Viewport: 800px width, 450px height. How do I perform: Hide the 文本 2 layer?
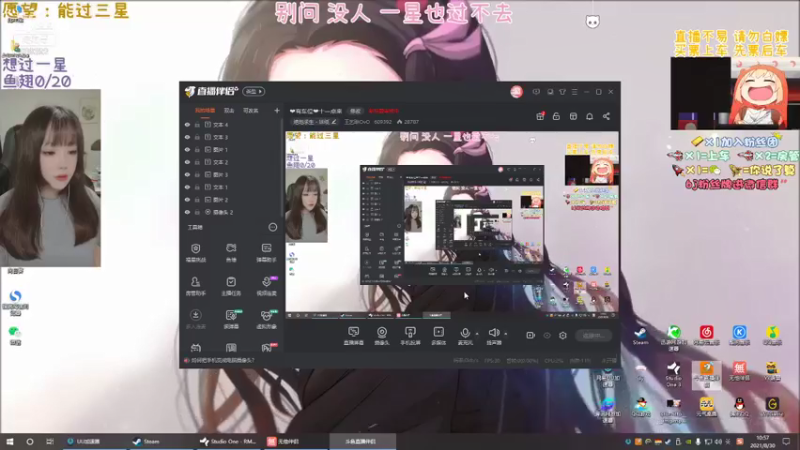[x=187, y=162]
